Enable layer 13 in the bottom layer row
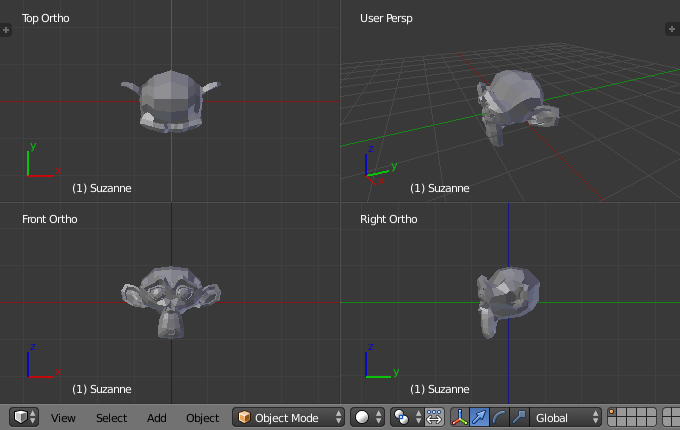 tap(632, 422)
